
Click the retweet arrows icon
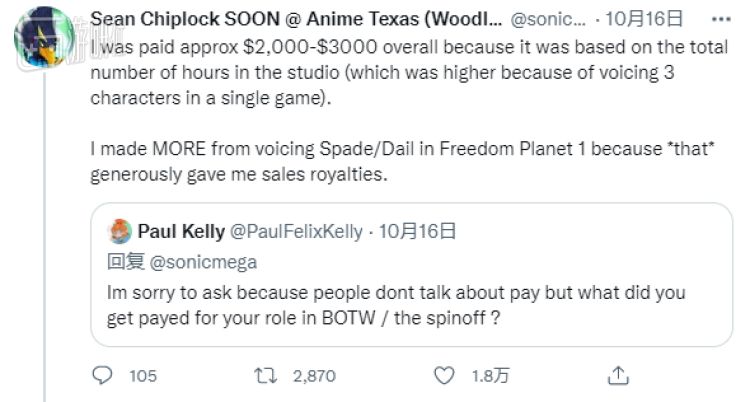tap(265, 376)
